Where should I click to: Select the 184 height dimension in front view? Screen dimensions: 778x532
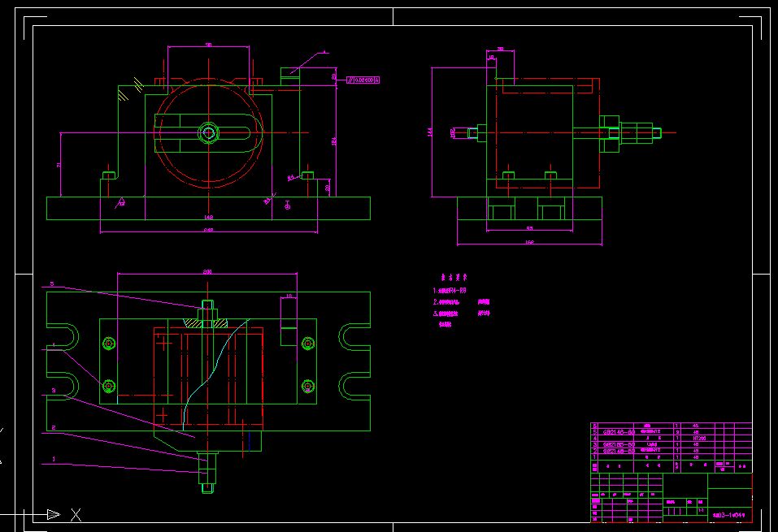(334, 141)
